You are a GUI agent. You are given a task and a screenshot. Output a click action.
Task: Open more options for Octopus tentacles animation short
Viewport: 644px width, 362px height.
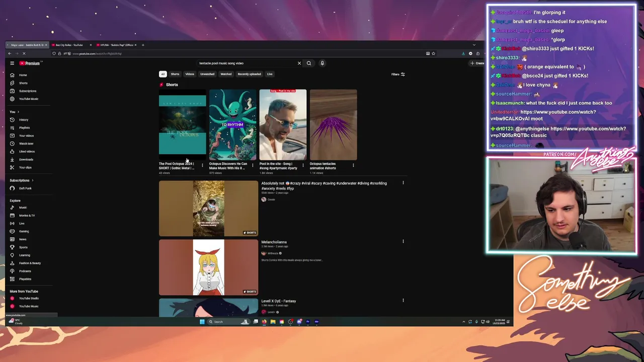[353, 165]
